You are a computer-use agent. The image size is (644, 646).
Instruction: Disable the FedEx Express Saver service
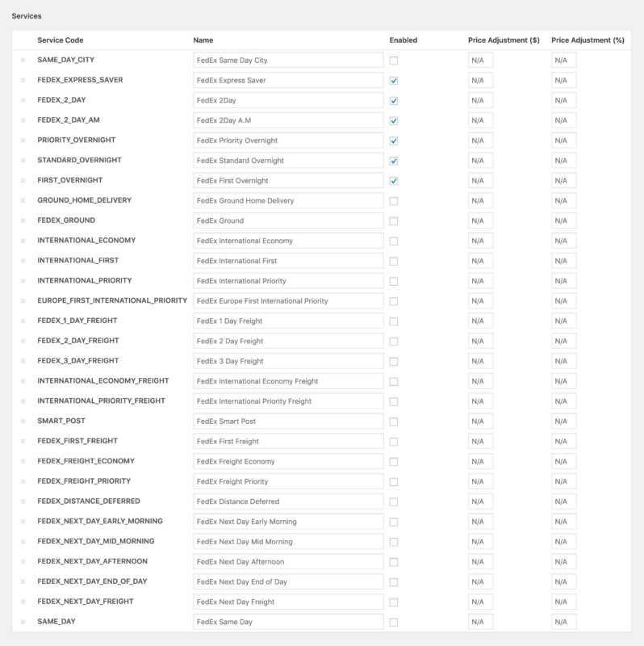[393, 80]
